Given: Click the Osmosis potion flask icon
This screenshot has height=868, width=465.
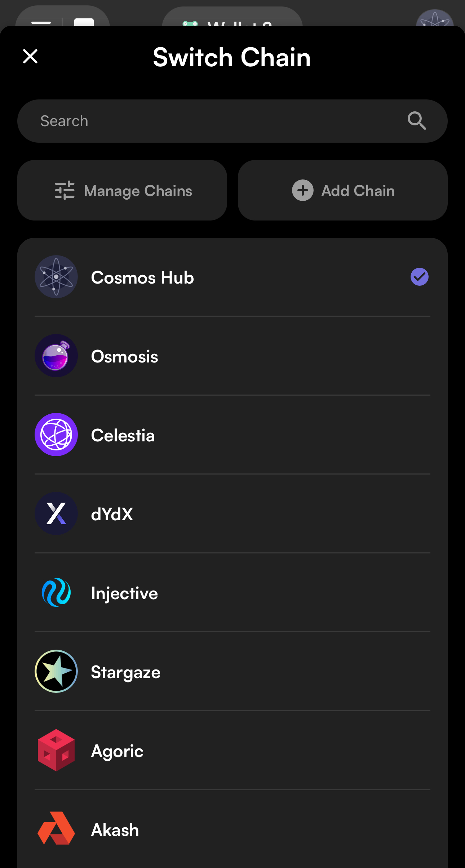Looking at the screenshot, I should tap(56, 356).
